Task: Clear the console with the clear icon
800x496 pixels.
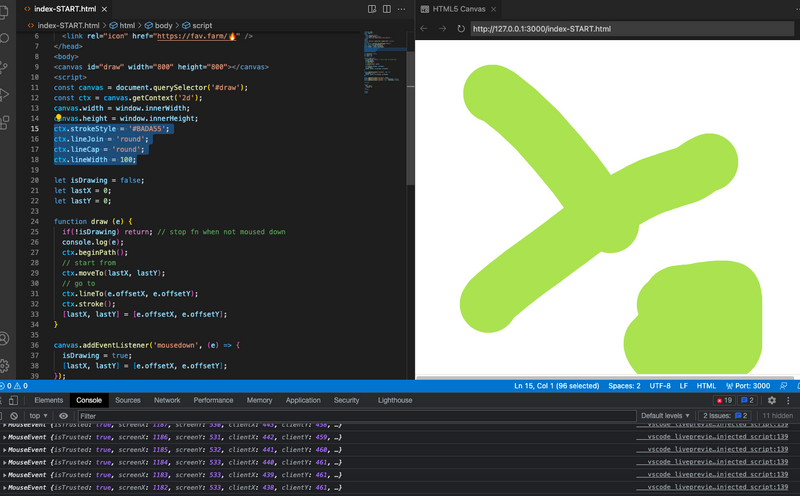Action: point(13,415)
